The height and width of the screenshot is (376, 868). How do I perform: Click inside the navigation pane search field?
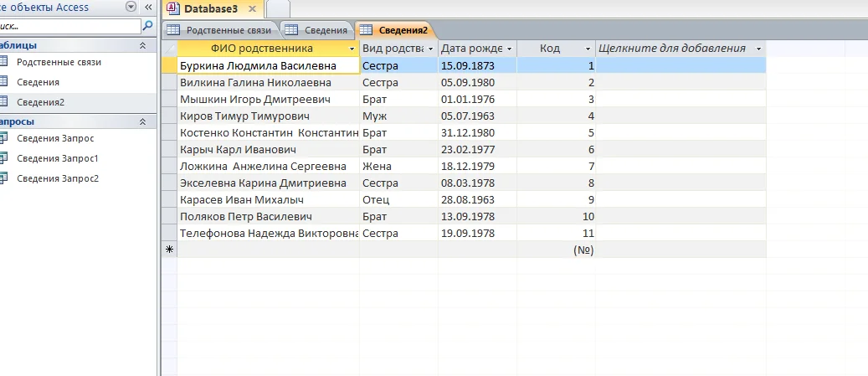(x=67, y=26)
